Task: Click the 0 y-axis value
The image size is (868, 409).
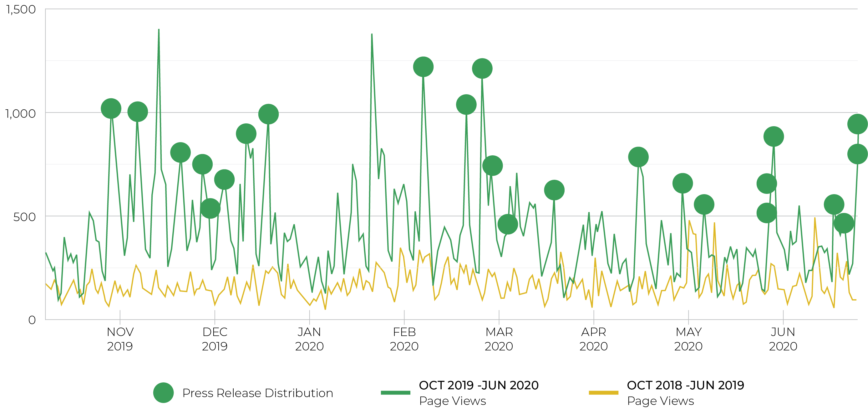Action: [x=32, y=320]
